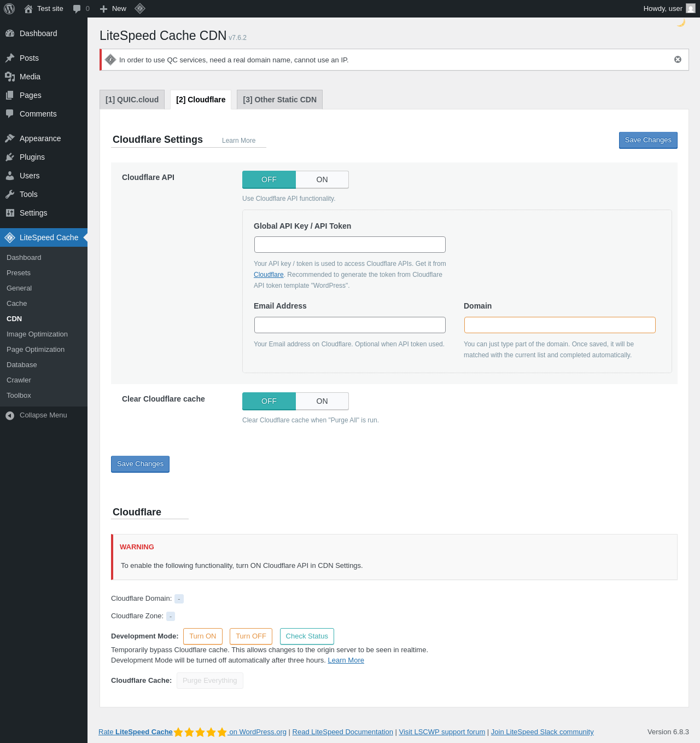Click Howdy, user account text
Viewport: 700px width, 743px height.
coord(663,9)
